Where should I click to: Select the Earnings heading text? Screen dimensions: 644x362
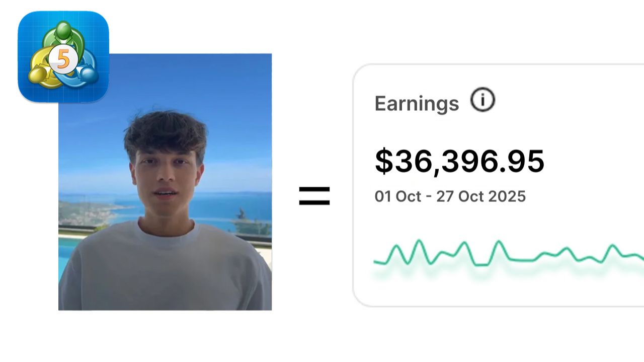[x=417, y=104]
